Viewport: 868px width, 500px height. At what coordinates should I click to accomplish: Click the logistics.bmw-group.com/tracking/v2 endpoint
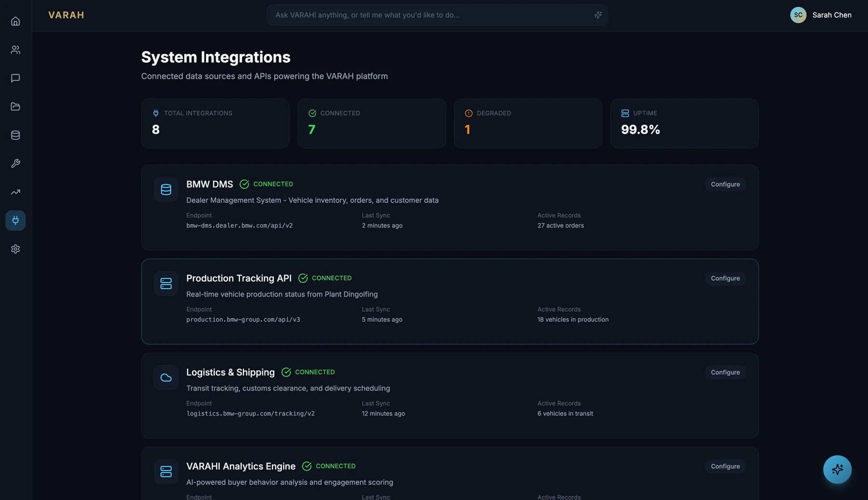(251, 414)
